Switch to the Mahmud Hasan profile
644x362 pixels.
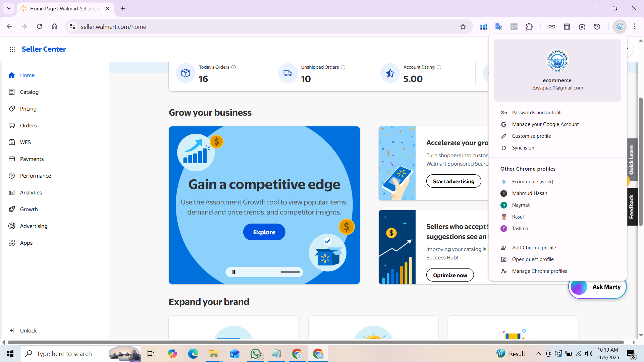[x=529, y=193]
